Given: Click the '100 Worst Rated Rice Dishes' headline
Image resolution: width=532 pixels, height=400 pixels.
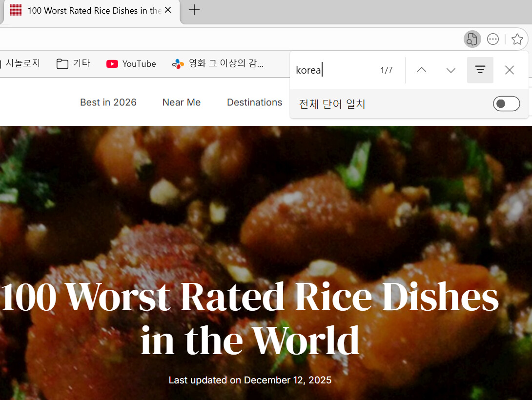Looking at the screenshot, I should coord(250,318).
